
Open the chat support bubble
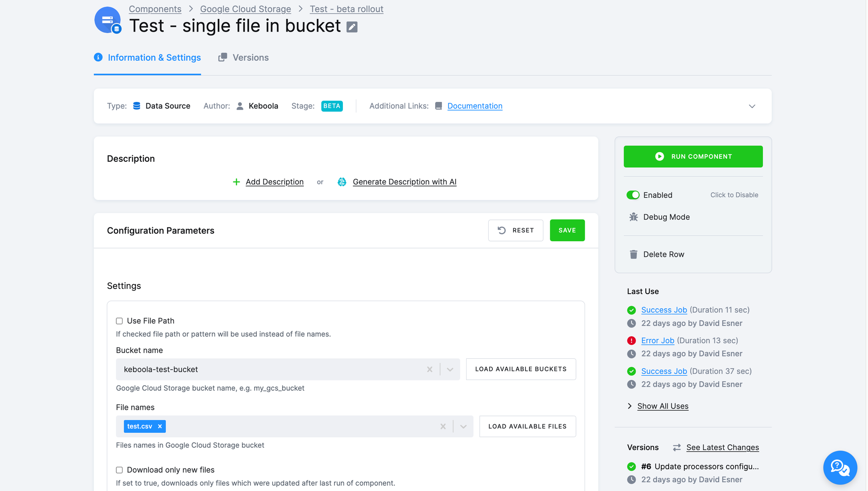(x=840, y=468)
